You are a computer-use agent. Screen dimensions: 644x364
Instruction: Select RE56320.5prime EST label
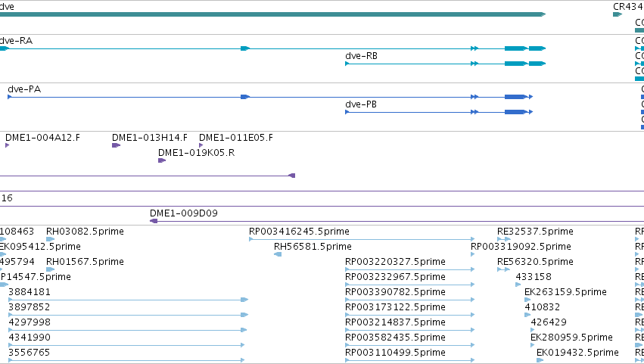[535, 262]
